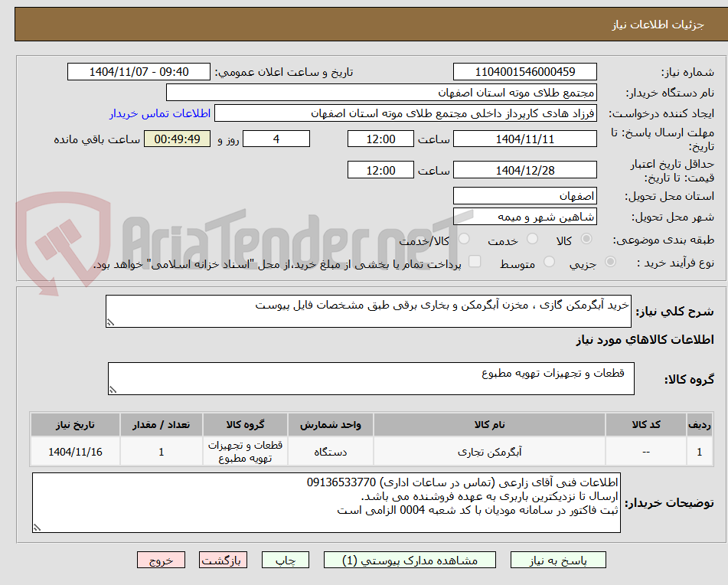Click the remaining days field showing 4
This screenshot has height=585, width=728.
click(x=276, y=139)
